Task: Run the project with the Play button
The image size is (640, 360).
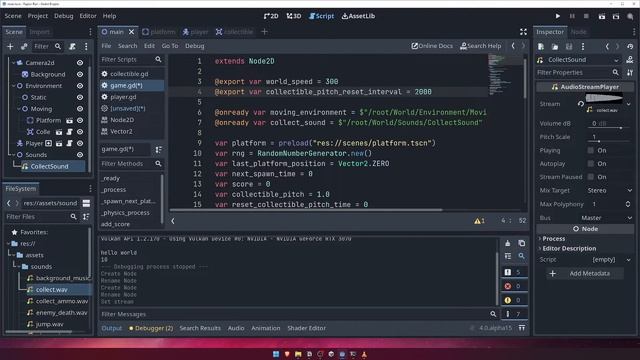Action: [558, 16]
